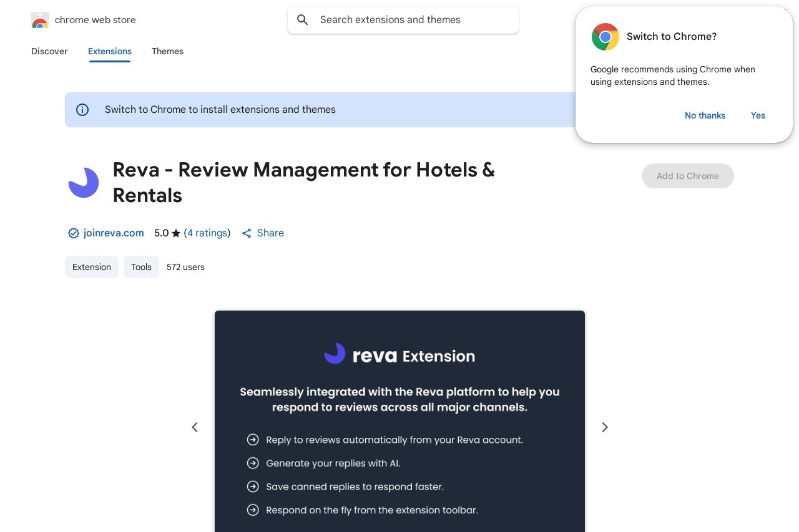Click the verified badge beside joinreva.com
The width and height of the screenshot is (799, 532).
click(x=74, y=233)
